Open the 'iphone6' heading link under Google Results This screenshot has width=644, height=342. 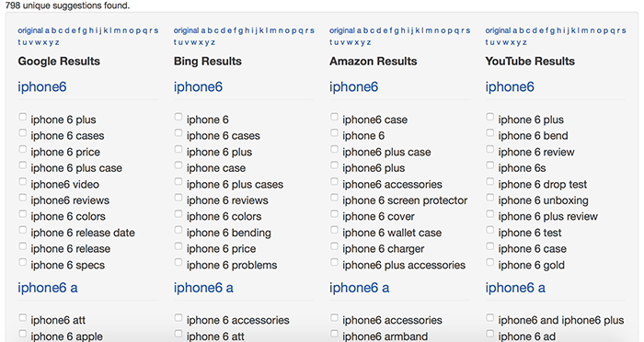42,87
